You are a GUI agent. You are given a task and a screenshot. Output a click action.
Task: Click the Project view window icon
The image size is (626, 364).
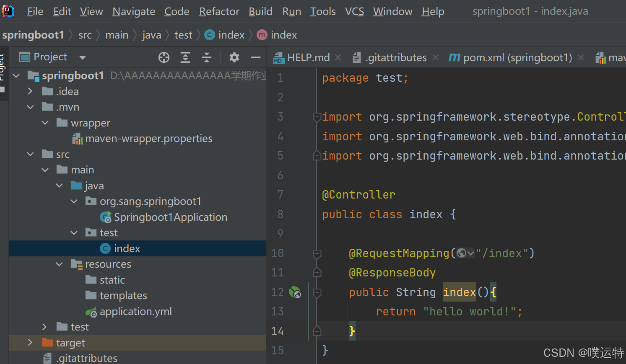click(25, 57)
